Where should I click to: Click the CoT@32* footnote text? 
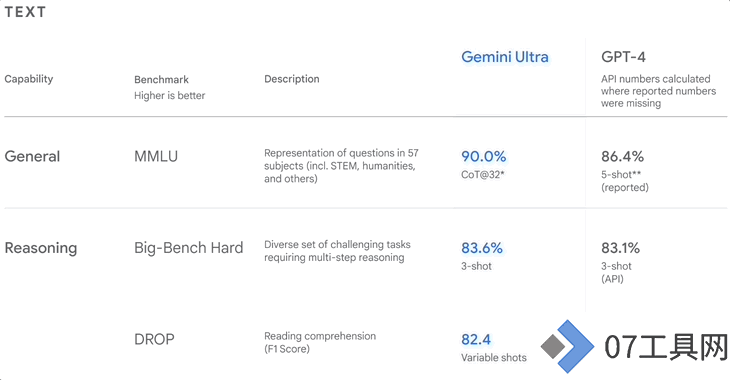point(483,175)
